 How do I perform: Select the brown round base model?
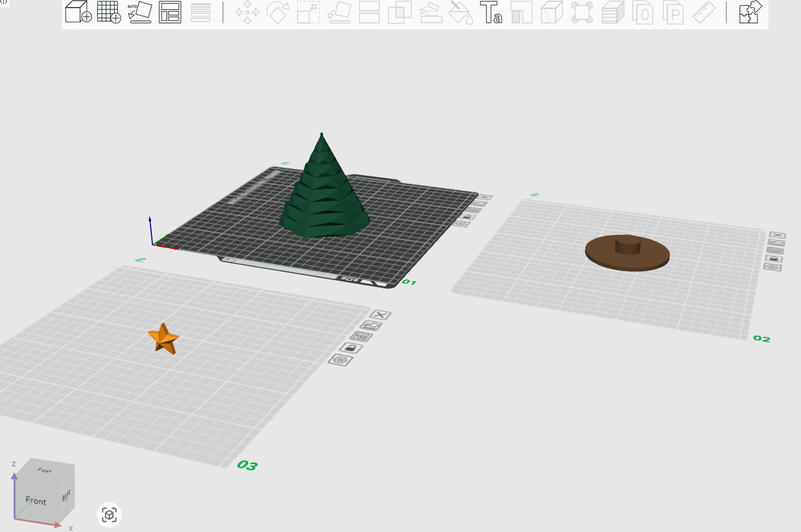click(628, 253)
